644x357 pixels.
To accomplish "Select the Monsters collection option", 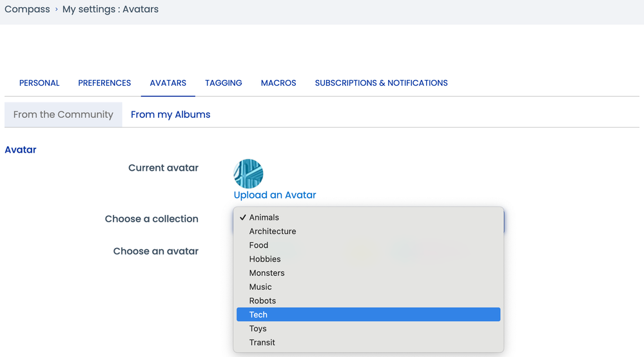I will tap(267, 273).
